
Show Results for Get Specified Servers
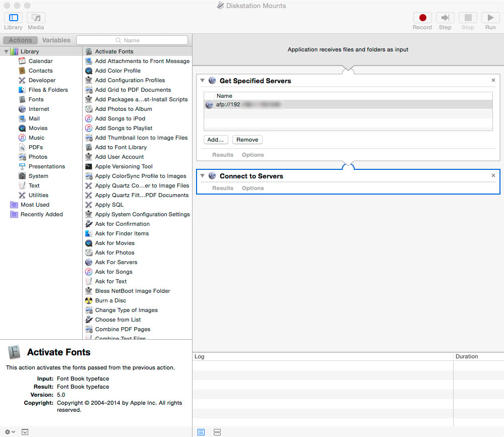point(223,155)
